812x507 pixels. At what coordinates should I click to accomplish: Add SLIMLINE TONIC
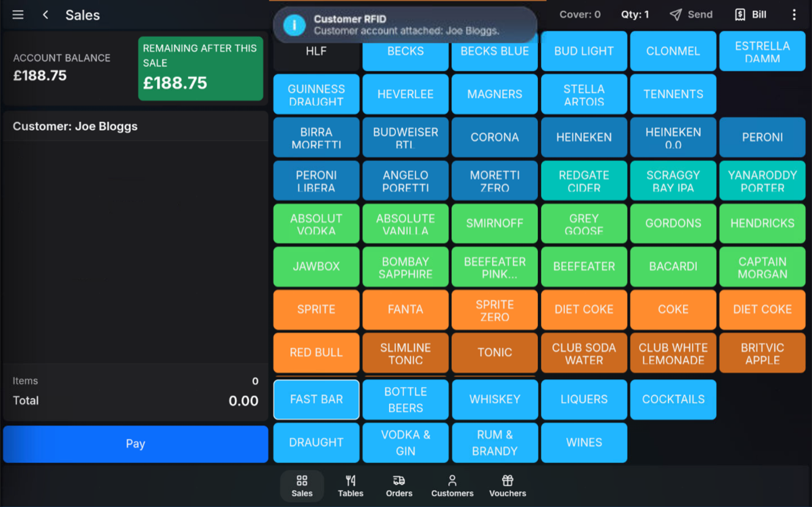click(x=405, y=353)
